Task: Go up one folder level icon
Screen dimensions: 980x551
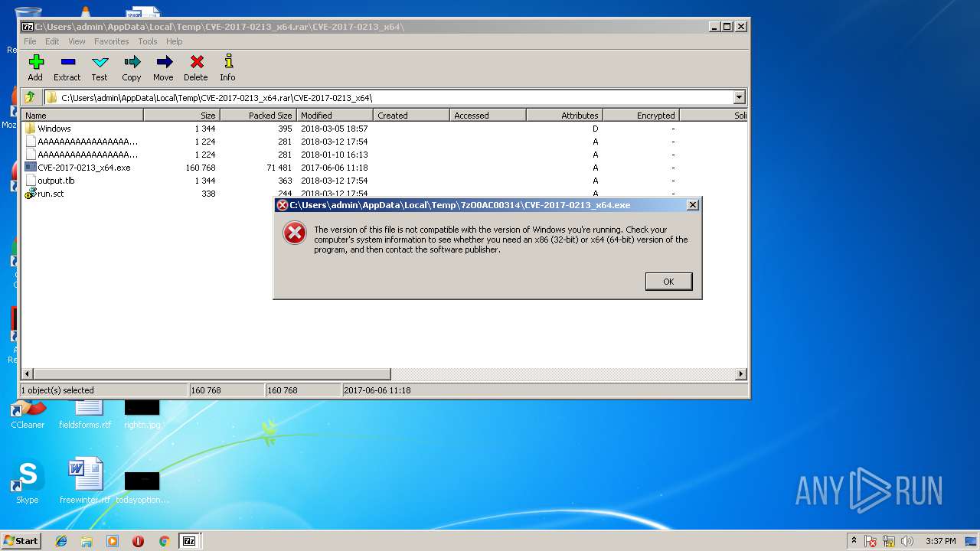Action: (30, 97)
